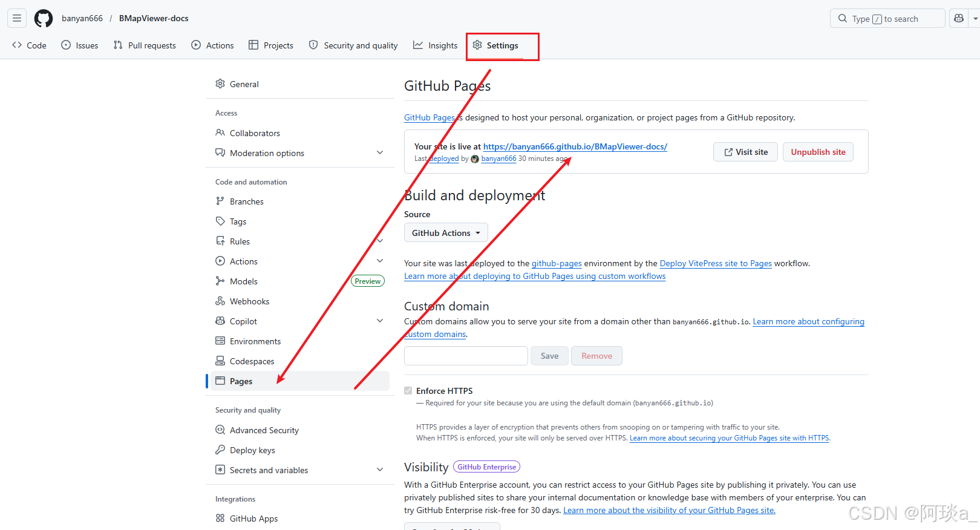Click the Insights graph icon
Viewport: 980px width, 530px height.
tap(418, 45)
